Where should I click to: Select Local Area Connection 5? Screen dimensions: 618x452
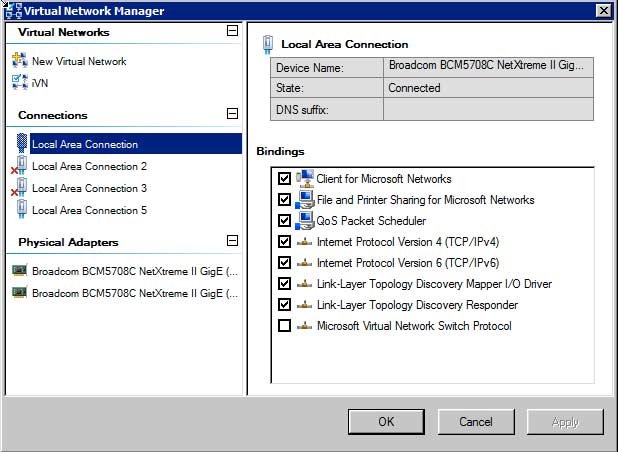[89, 210]
